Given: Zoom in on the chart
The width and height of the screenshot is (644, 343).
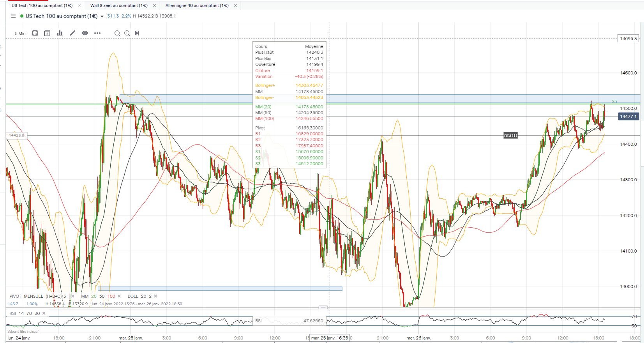Looking at the screenshot, I should pos(127,33).
